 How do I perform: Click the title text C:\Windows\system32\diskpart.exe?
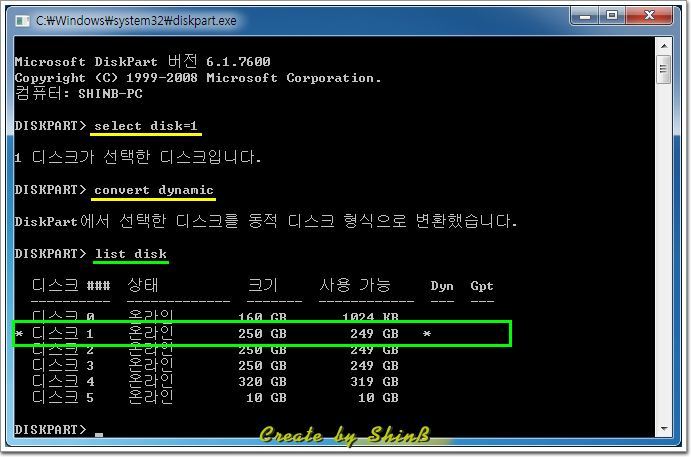[136, 21]
